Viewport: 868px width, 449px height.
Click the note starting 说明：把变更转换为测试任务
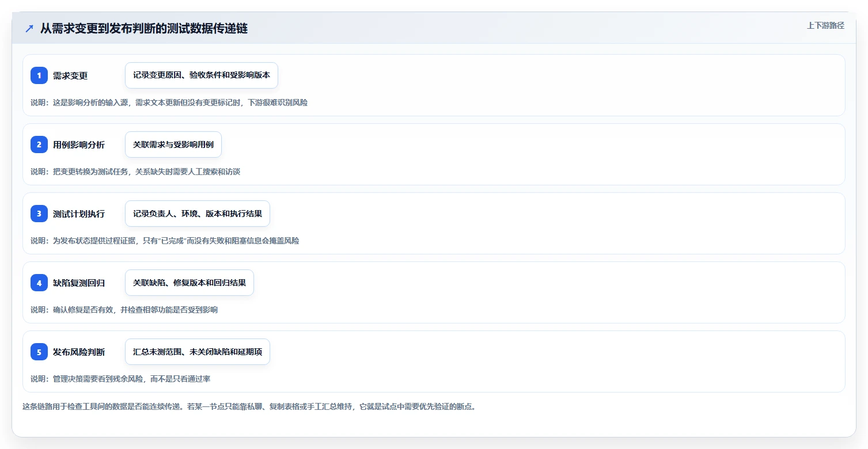[x=135, y=172]
